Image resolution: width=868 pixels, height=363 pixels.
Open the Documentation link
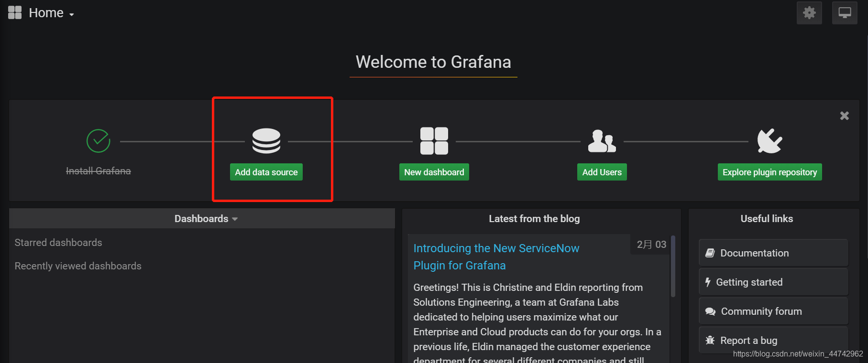(773, 253)
